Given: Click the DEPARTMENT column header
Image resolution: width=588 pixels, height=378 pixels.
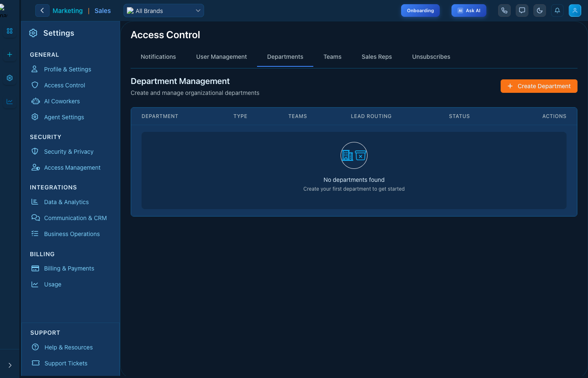Looking at the screenshot, I should click(160, 116).
